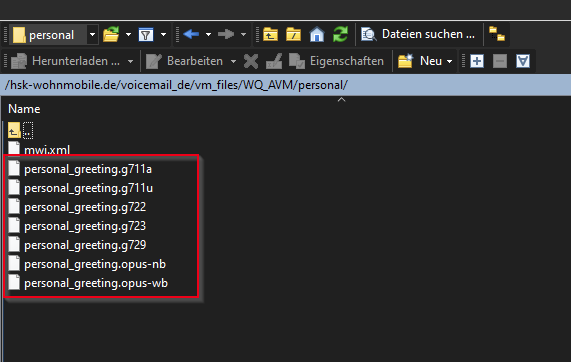Click the root directory folder icon

click(294, 35)
